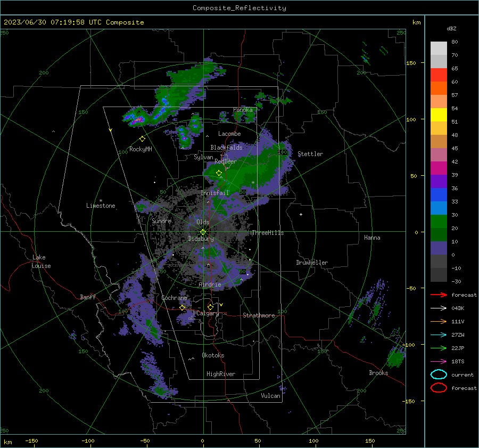
Task: Click the asterisk marker above Limestone
Action: tap(101, 201)
